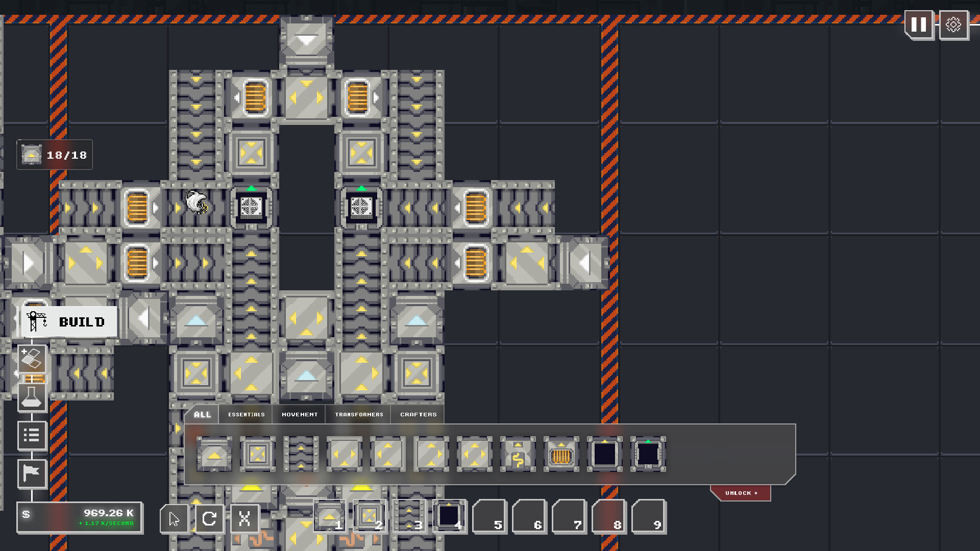The width and height of the screenshot is (980, 551).
Task: Click the UNLOCK + button
Action: pos(741,493)
